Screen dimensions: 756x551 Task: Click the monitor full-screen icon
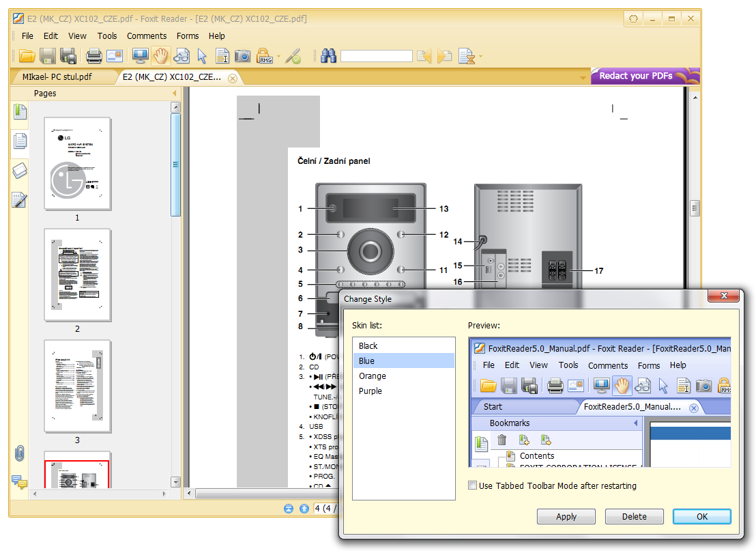141,57
